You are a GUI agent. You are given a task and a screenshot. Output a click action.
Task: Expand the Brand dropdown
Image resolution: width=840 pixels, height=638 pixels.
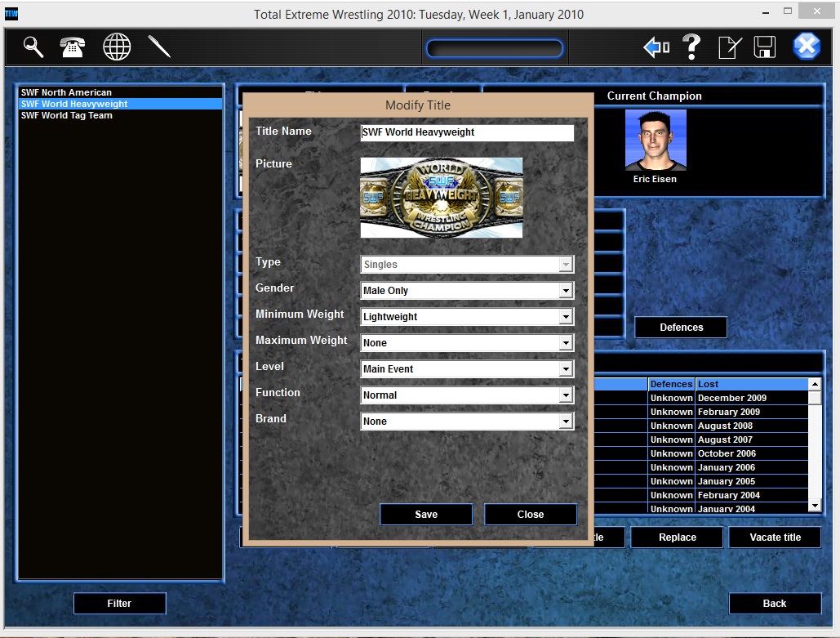(x=565, y=421)
